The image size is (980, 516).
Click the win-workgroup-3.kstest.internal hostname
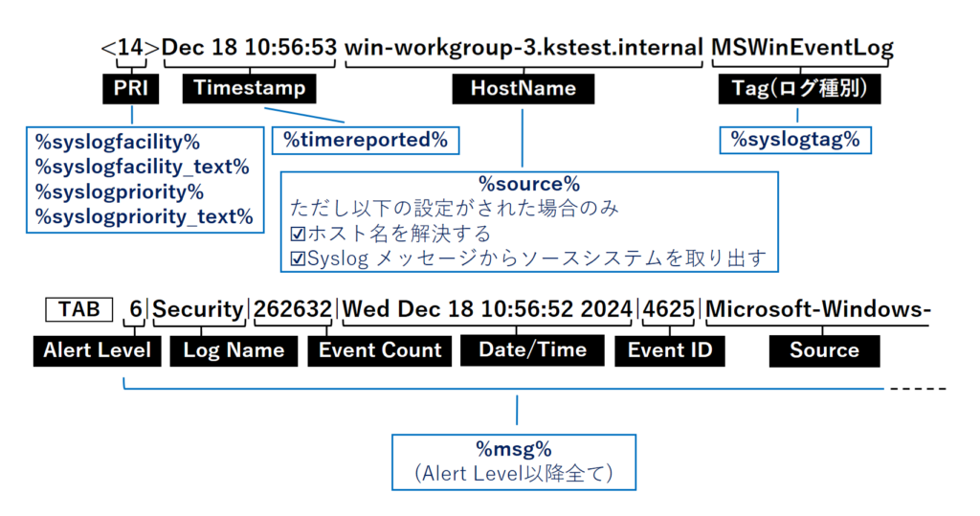click(x=523, y=48)
